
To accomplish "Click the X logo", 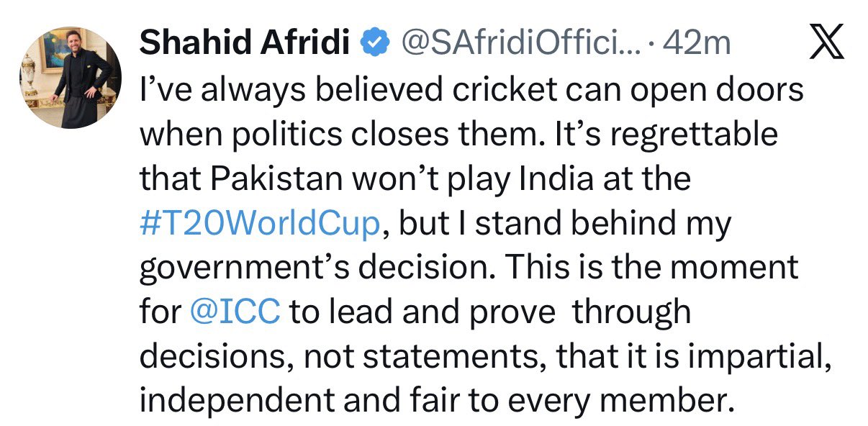I will tap(827, 45).
